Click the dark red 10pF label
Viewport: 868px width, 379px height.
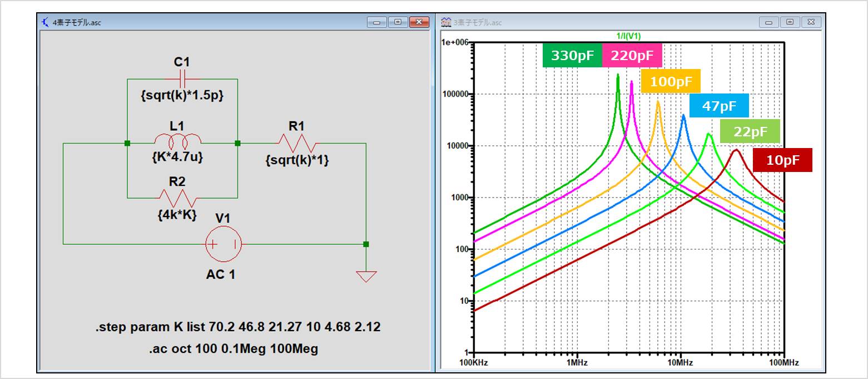[x=782, y=160]
